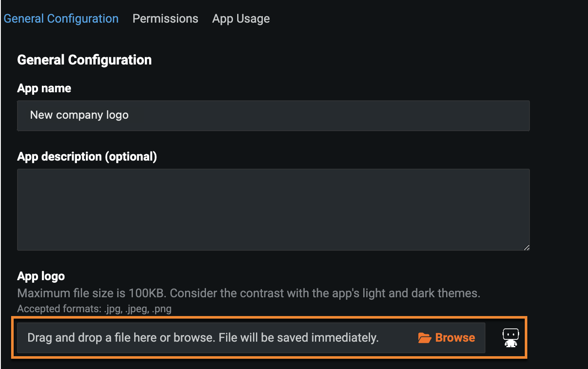
Task: Click the General Configuration section heading
Action: point(84,60)
